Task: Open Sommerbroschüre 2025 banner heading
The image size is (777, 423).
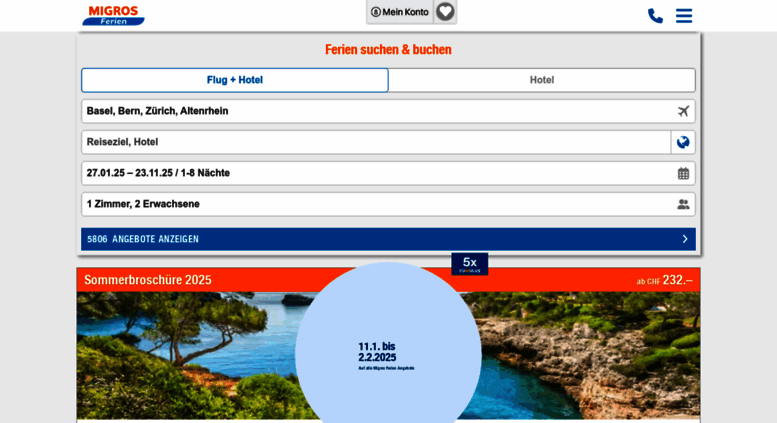Action: click(148, 280)
